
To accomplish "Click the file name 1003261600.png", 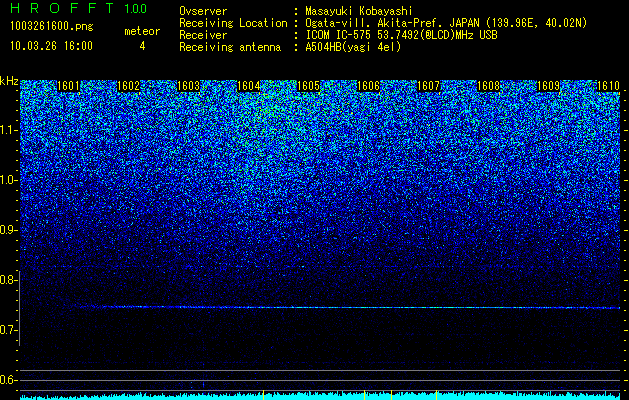I will (52, 26).
